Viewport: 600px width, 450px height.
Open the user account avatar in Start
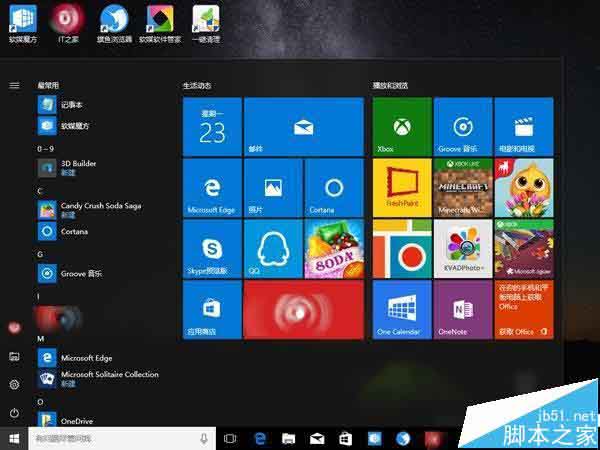pyautogui.click(x=14, y=328)
